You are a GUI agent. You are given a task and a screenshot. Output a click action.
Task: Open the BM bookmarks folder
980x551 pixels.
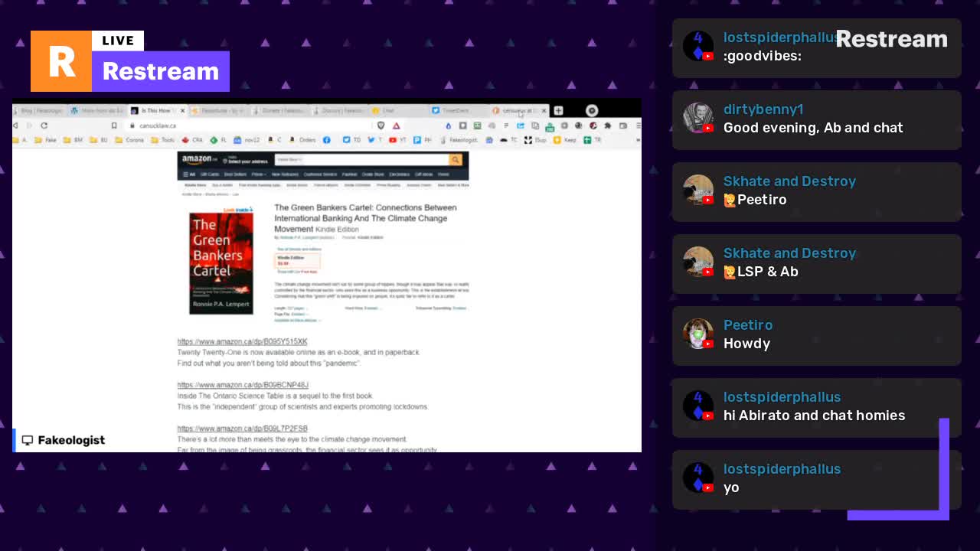[73, 140]
